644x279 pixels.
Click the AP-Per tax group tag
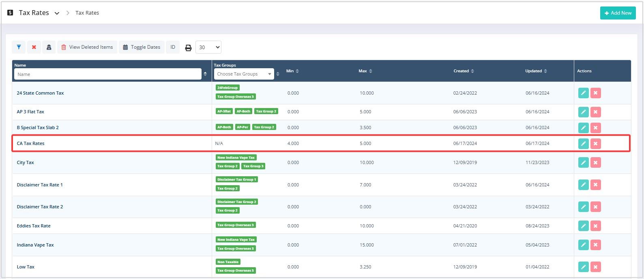[243, 127]
